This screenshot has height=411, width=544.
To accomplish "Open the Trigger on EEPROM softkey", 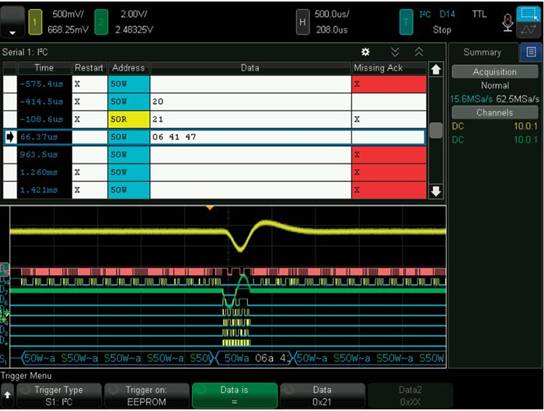I will (x=146, y=396).
